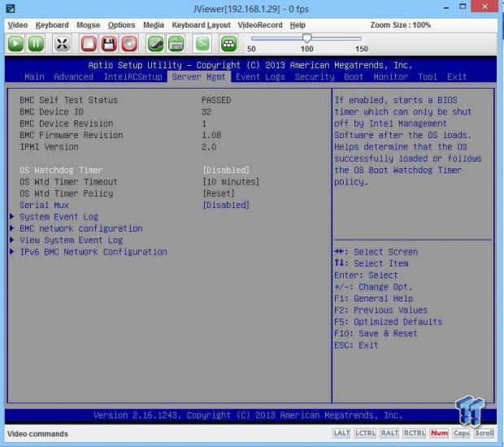Click the faded video record icon
The image size is (504, 447).
pos(202,44)
